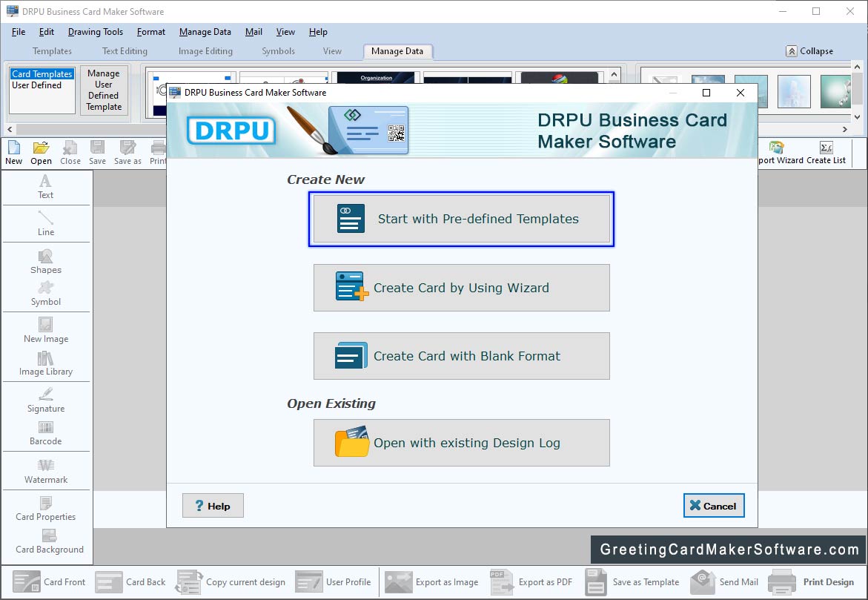Screen dimensions: 868x600
Task: Click Export as Image
Action: 432,581
